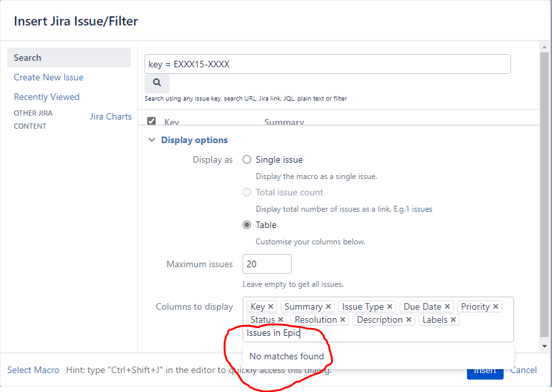Select the Total issue count option

[x=247, y=192]
